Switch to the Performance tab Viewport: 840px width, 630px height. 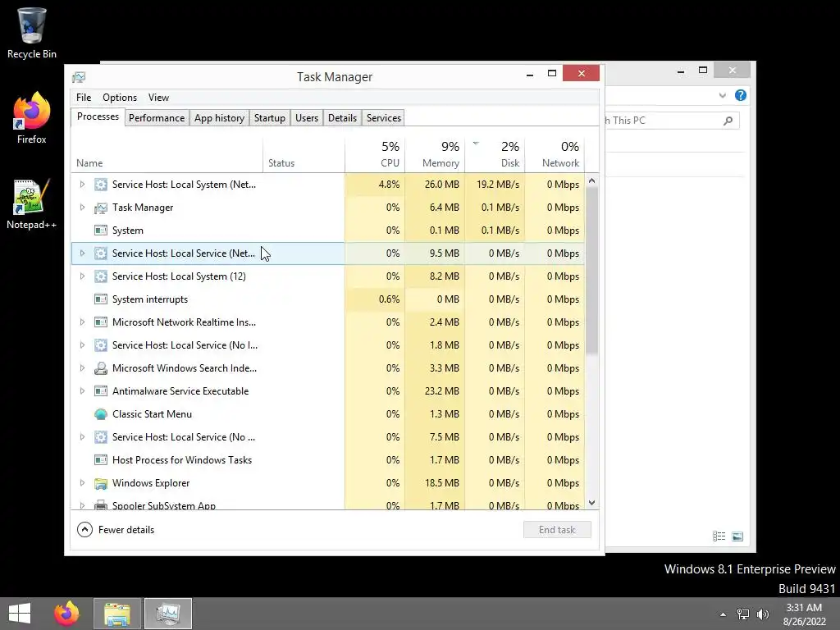coord(157,118)
